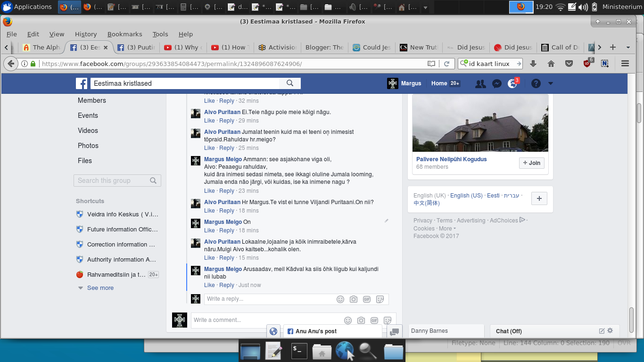
Task: Open Friend Requests icon
Action: coord(480,83)
